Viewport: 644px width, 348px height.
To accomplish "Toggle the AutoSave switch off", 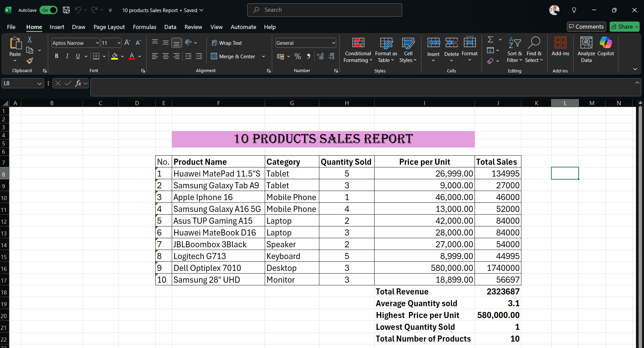I will tap(49, 10).
